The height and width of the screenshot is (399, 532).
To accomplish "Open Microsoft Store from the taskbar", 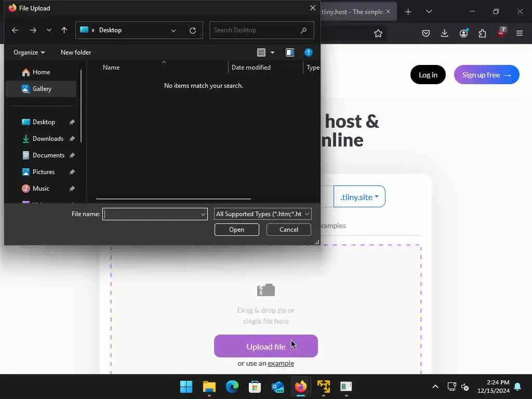I will [255, 387].
